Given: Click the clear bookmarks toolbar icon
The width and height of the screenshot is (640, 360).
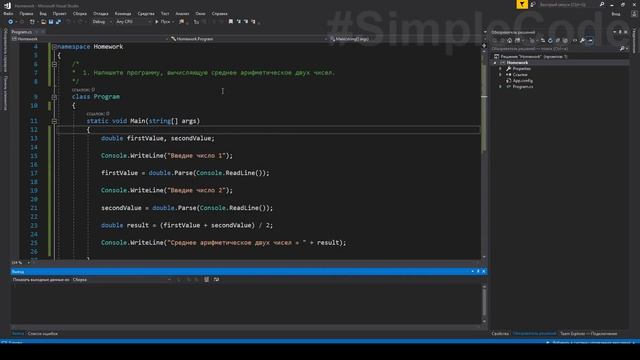Looking at the screenshot, I should point(253,22).
